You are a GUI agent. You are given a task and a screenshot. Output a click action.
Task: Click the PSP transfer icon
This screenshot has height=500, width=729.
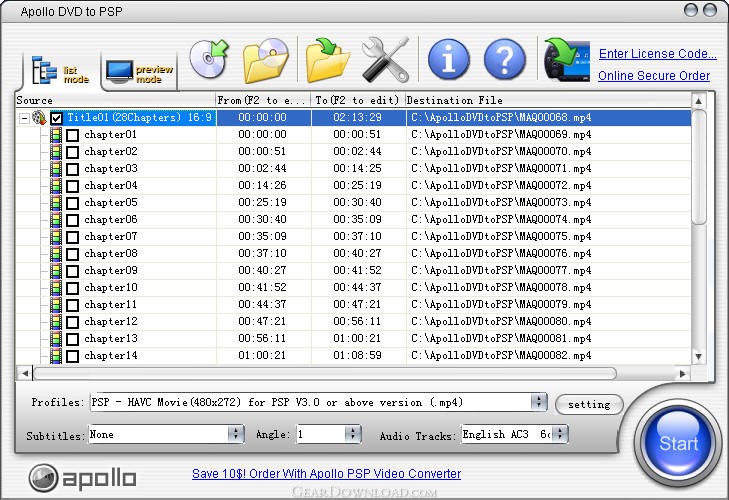[567, 60]
